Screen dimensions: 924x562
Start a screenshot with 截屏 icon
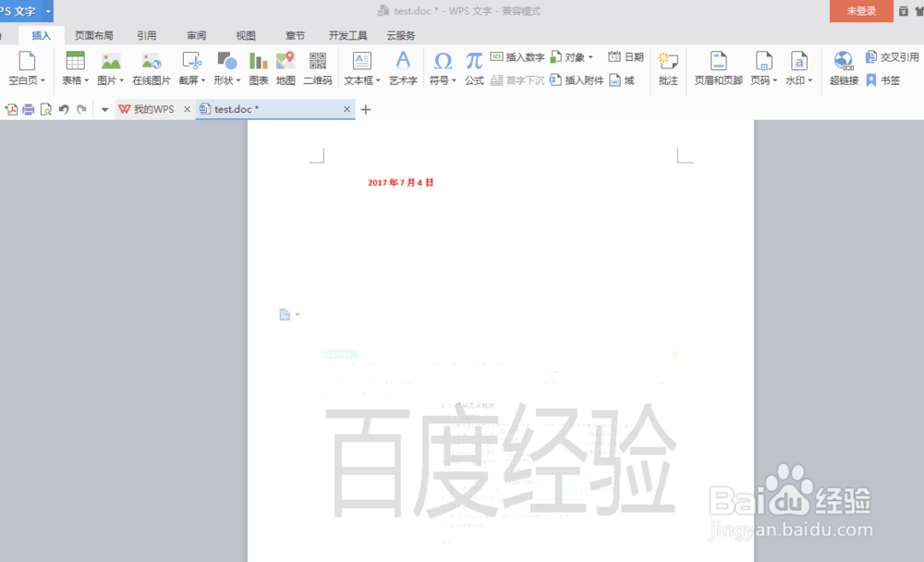192,61
